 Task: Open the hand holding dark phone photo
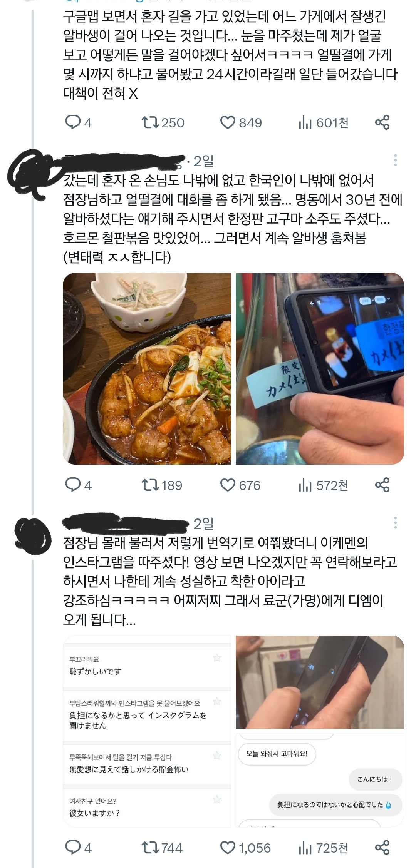point(320,682)
